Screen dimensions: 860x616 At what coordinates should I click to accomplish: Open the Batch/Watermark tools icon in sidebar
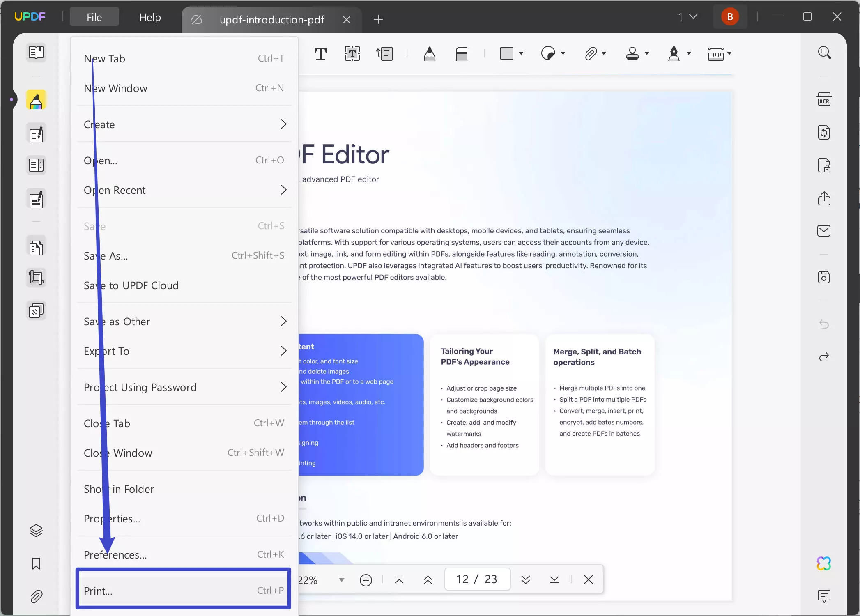tap(36, 311)
